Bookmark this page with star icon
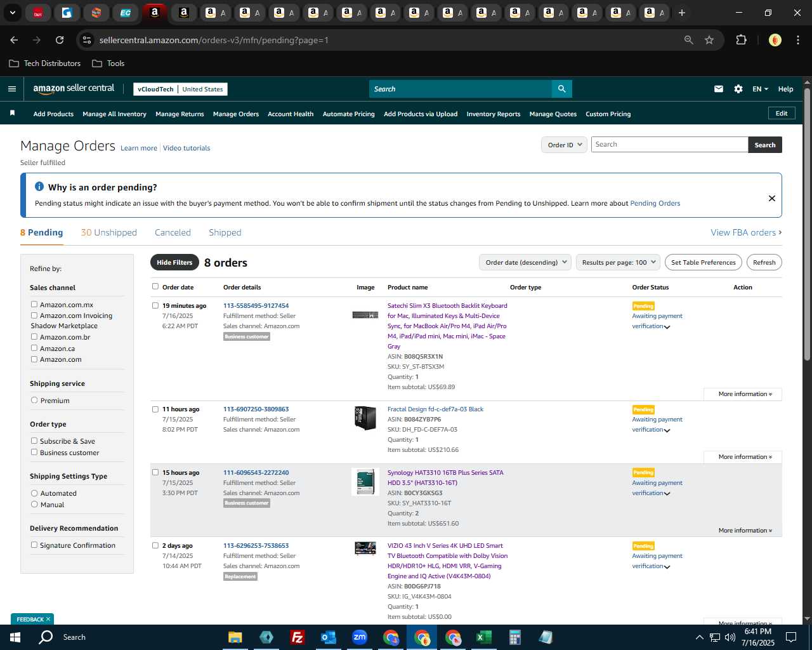This screenshot has height=650, width=812. [709, 40]
